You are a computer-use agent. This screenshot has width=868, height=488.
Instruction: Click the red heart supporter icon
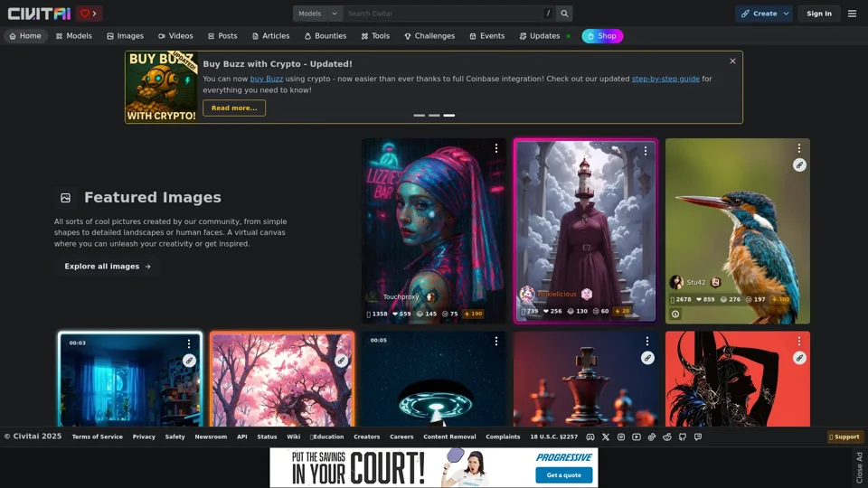[x=85, y=14]
